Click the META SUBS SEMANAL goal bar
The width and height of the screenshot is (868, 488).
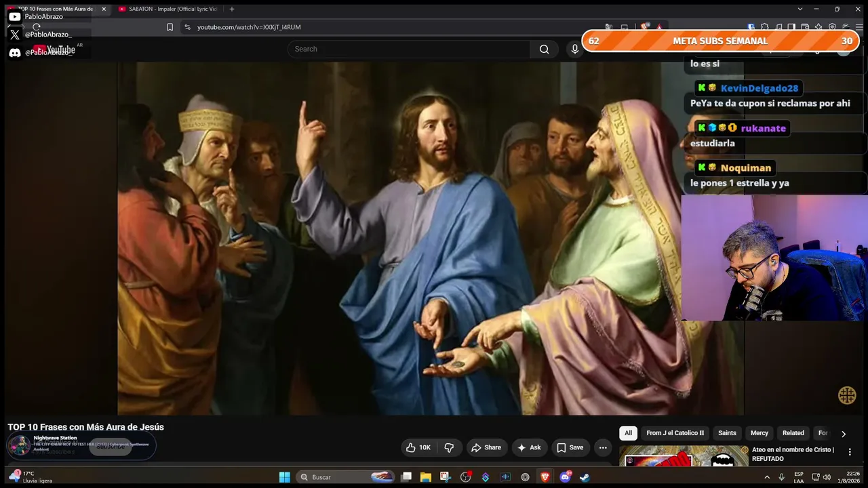pos(719,41)
